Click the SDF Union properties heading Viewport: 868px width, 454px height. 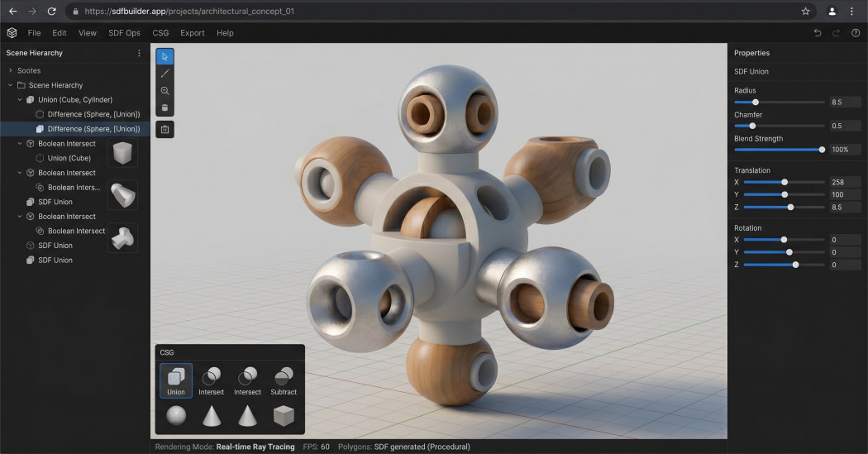(751, 71)
